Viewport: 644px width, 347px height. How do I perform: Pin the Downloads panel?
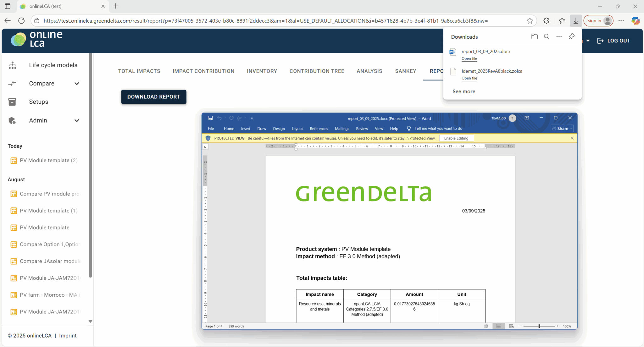[x=571, y=37]
